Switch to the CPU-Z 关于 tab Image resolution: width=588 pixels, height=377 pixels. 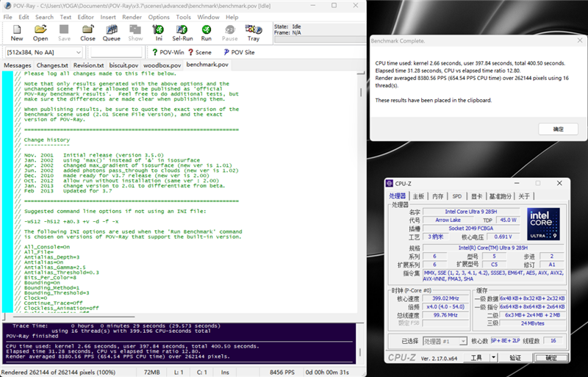(x=524, y=196)
